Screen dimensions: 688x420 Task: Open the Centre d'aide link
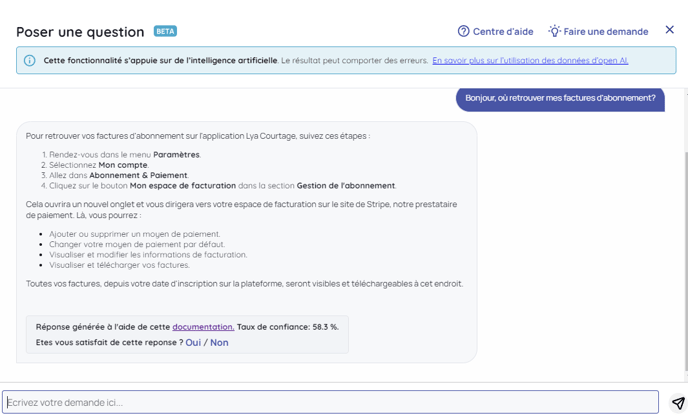pos(503,31)
